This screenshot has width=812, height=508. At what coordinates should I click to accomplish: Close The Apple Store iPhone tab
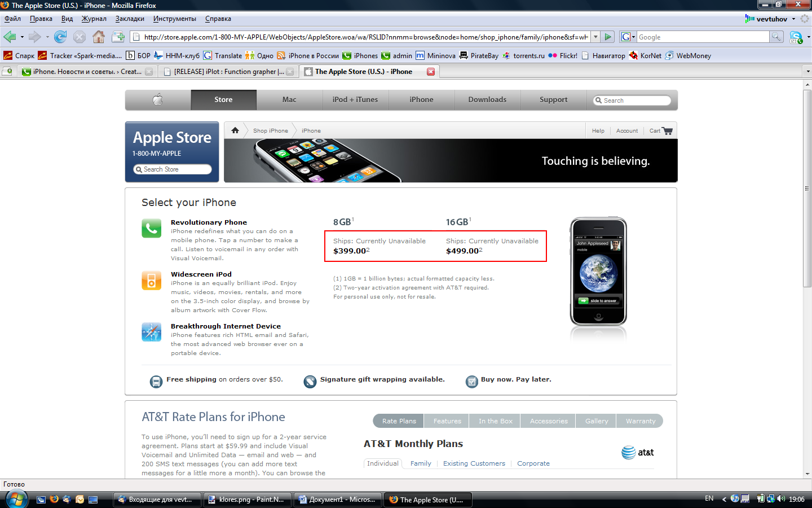431,72
